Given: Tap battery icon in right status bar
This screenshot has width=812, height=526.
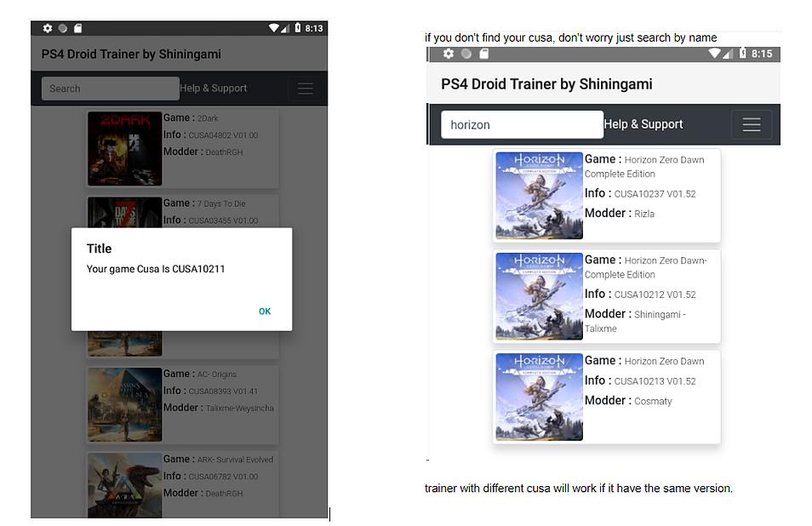Looking at the screenshot, I should click(x=743, y=54).
